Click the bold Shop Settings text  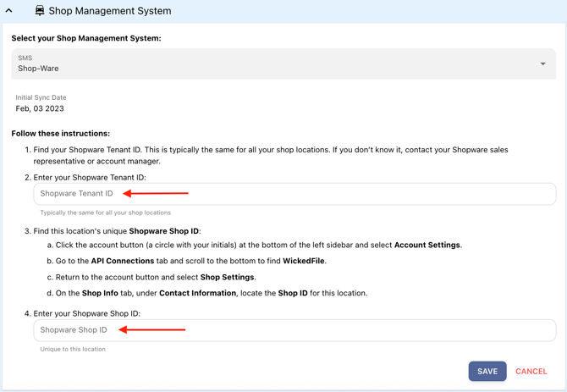pyautogui.click(x=228, y=277)
